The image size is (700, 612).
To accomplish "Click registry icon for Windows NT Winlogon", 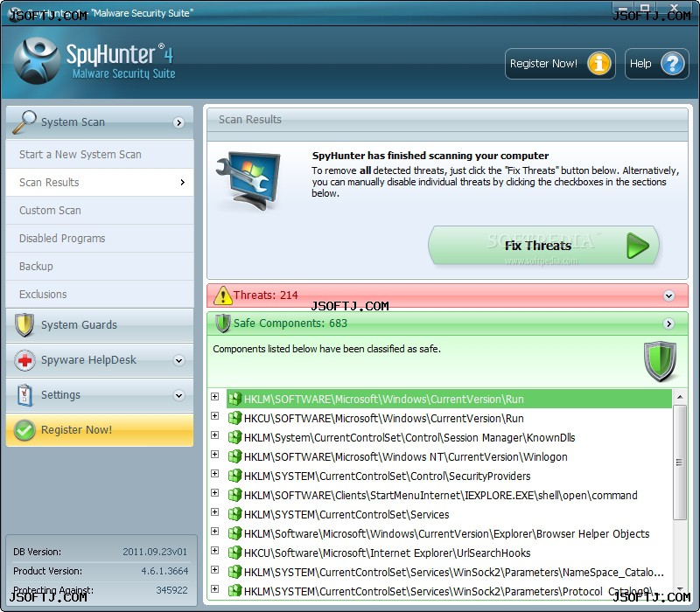I will pyautogui.click(x=234, y=456).
